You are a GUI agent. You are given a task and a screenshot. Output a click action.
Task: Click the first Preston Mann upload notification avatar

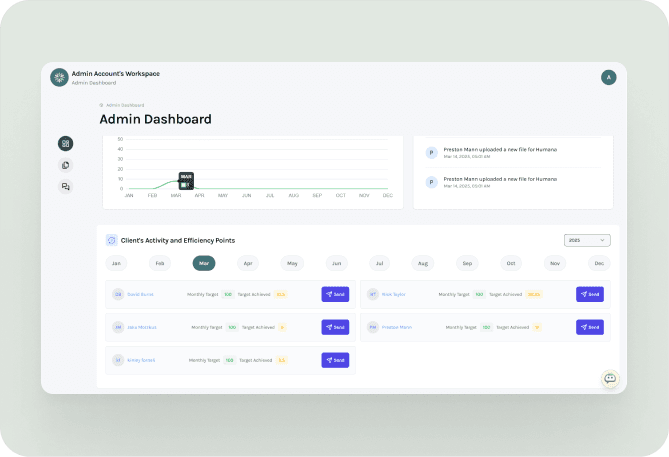[x=431, y=152]
